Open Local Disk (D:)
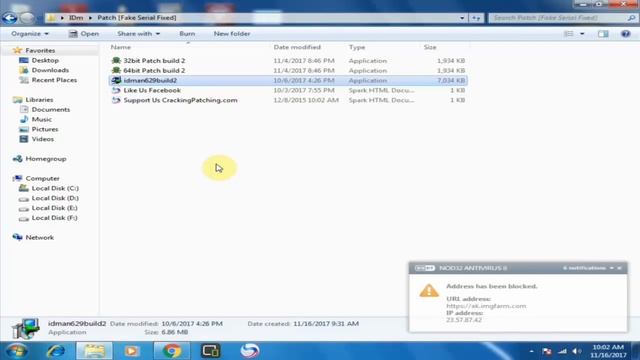 55,198
